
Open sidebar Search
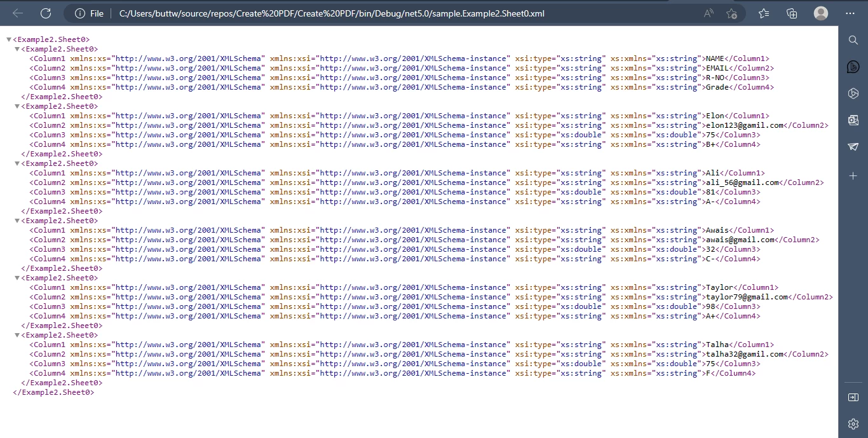coord(853,40)
